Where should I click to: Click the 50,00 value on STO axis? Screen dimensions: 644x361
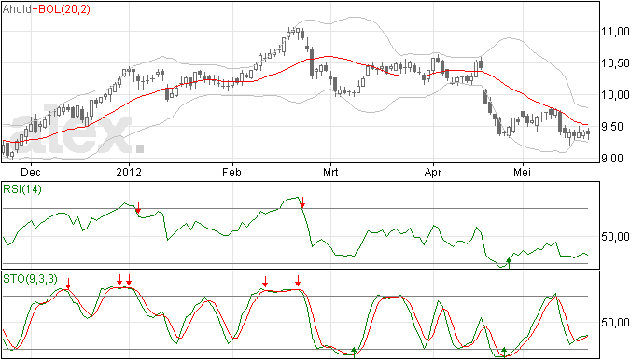(615, 323)
